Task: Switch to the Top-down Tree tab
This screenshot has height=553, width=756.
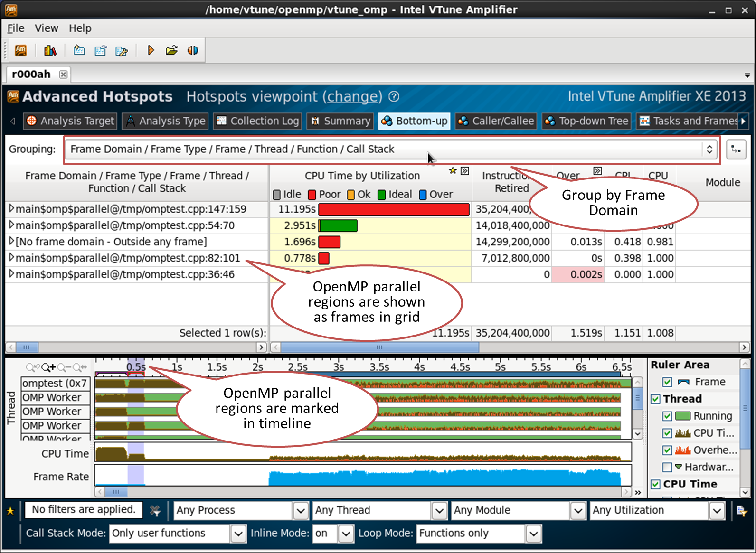Action: [586, 121]
